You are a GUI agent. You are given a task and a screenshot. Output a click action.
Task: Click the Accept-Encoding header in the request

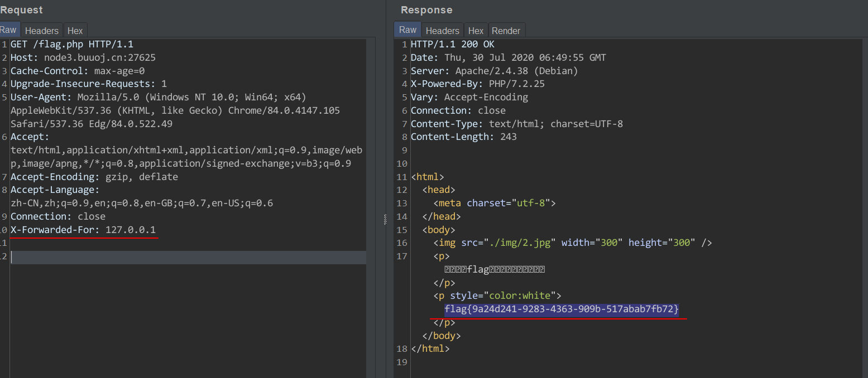(x=94, y=177)
